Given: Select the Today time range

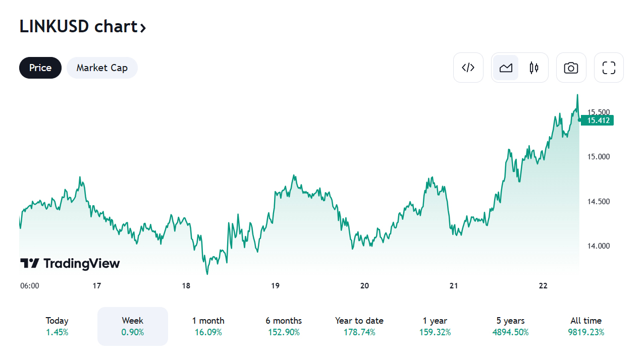Looking at the screenshot, I should [57, 326].
